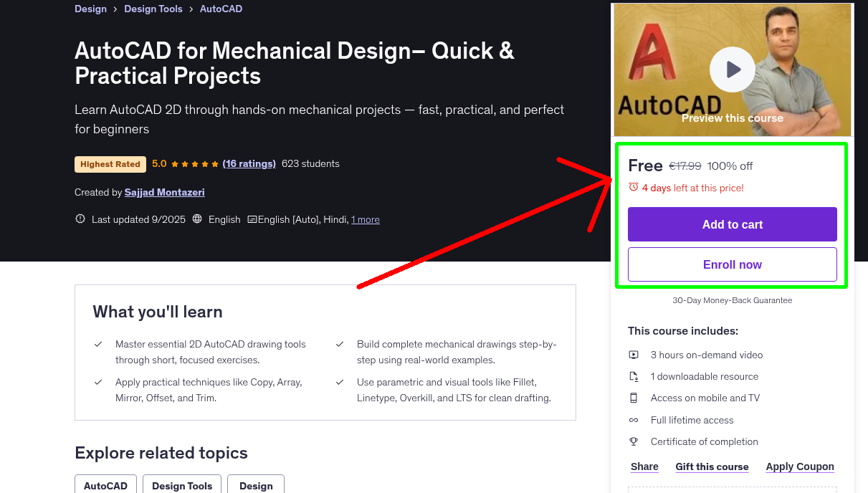The width and height of the screenshot is (868, 493).
Task: Play the course preview video
Action: coord(732,70)
